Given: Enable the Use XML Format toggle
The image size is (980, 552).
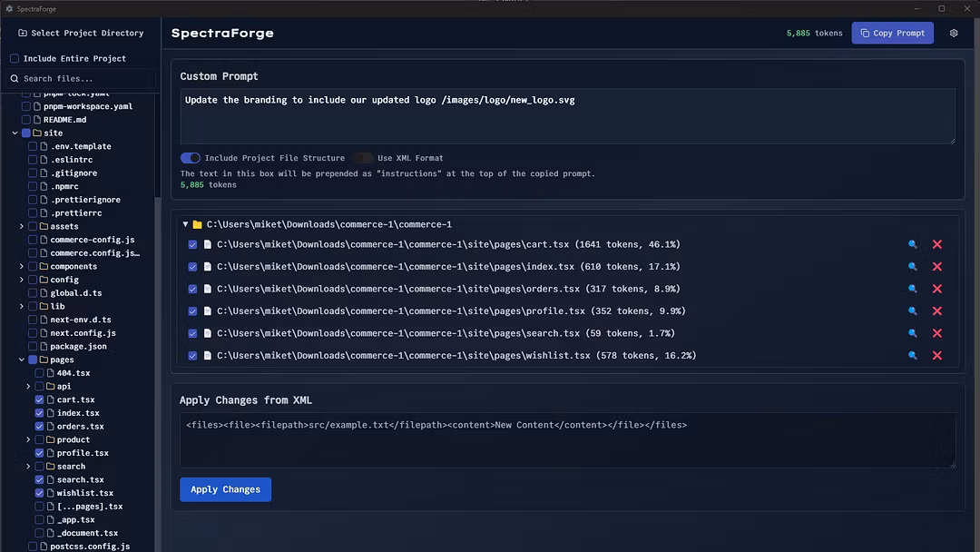Looking at the screenshot, I should tap(363, 158).
